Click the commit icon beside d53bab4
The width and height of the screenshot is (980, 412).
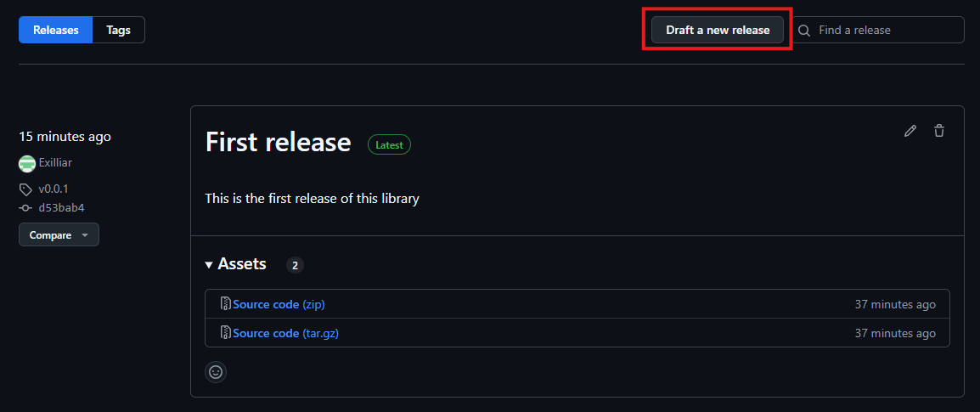[25, 207]
